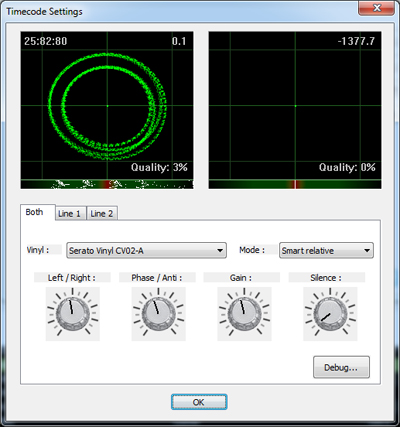Click the left deck timecode scope display

tap(107, 105)
